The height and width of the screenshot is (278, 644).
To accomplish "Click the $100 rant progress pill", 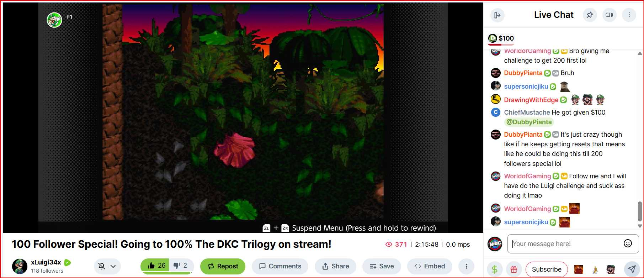I will pos(501,38).
